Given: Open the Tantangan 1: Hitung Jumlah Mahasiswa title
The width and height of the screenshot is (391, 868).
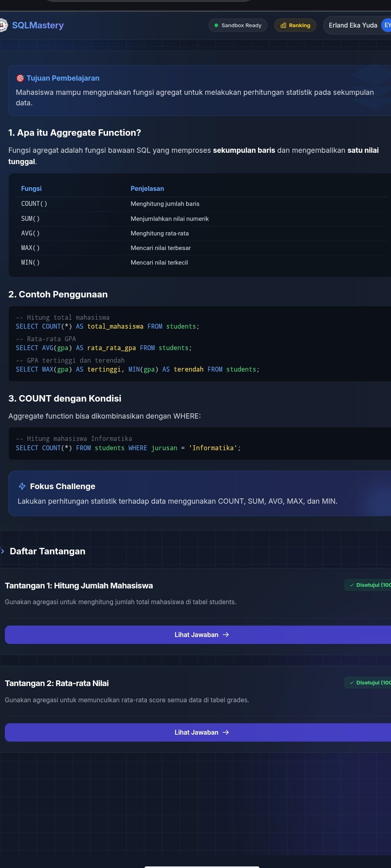Looking at the screenshot, I should (x=79, y=586).
